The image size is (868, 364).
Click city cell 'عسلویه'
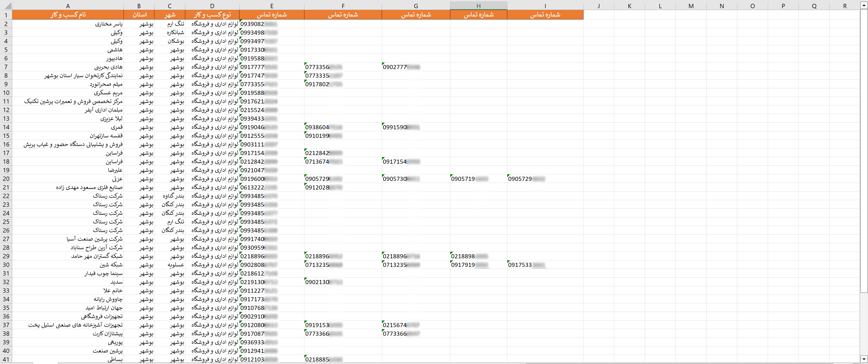[x=169, y=265]
